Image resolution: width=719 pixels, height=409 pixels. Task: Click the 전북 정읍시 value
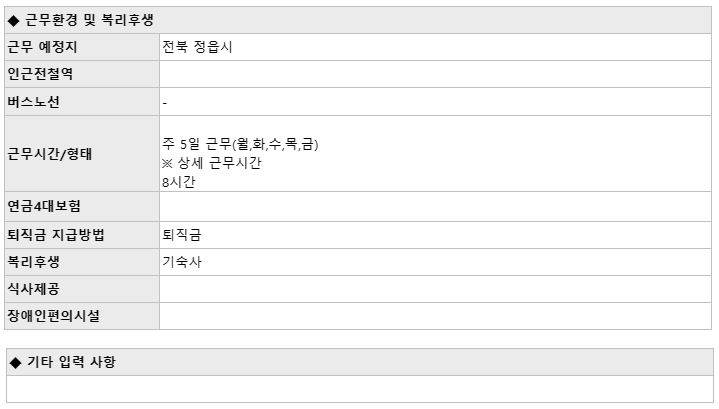197,47
